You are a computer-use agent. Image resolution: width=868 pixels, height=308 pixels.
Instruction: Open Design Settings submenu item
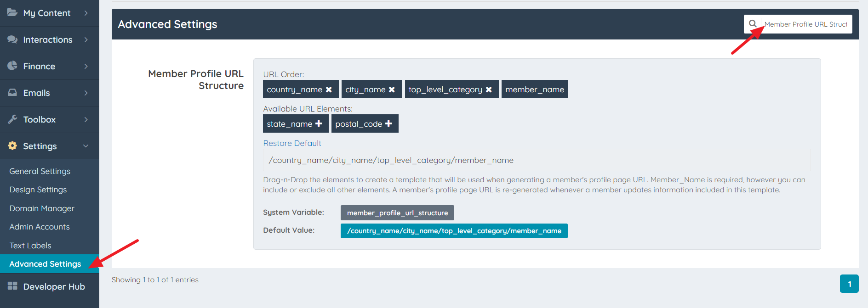38,190
